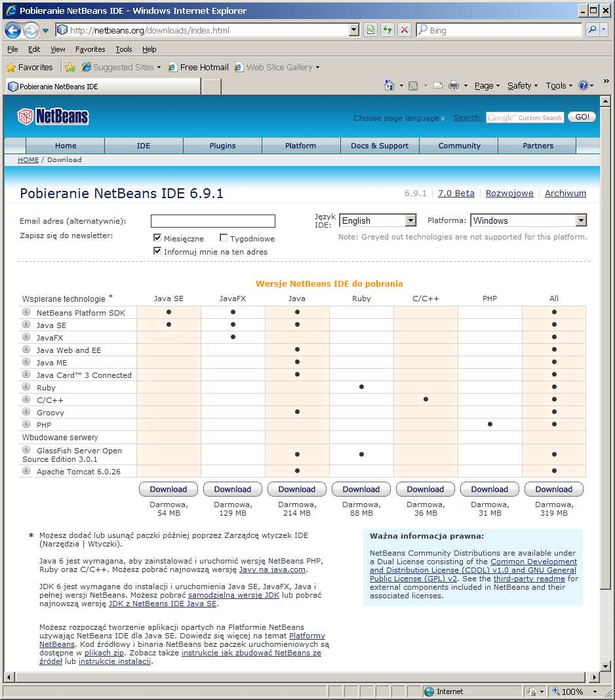This screenshot has width=615, height=700.
Task: Click the Print toolbar icon
Action: coord(454,85)
